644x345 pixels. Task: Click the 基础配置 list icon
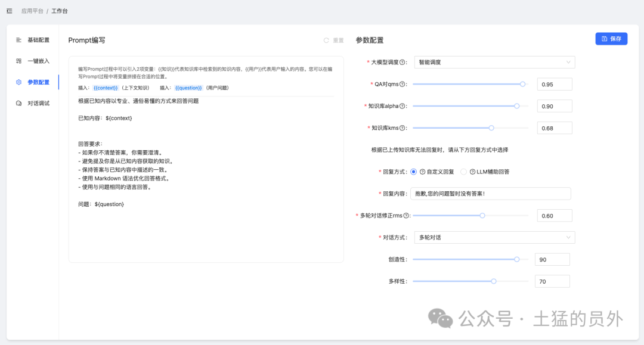click(18, 40)
